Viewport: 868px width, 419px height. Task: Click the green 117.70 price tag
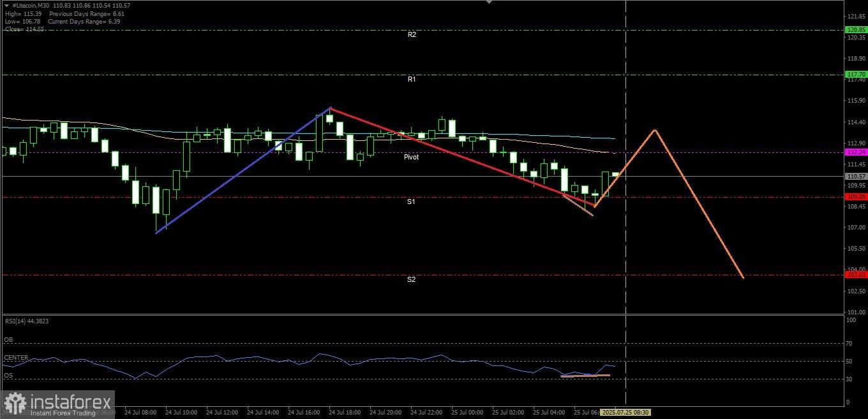pos(855,75)
